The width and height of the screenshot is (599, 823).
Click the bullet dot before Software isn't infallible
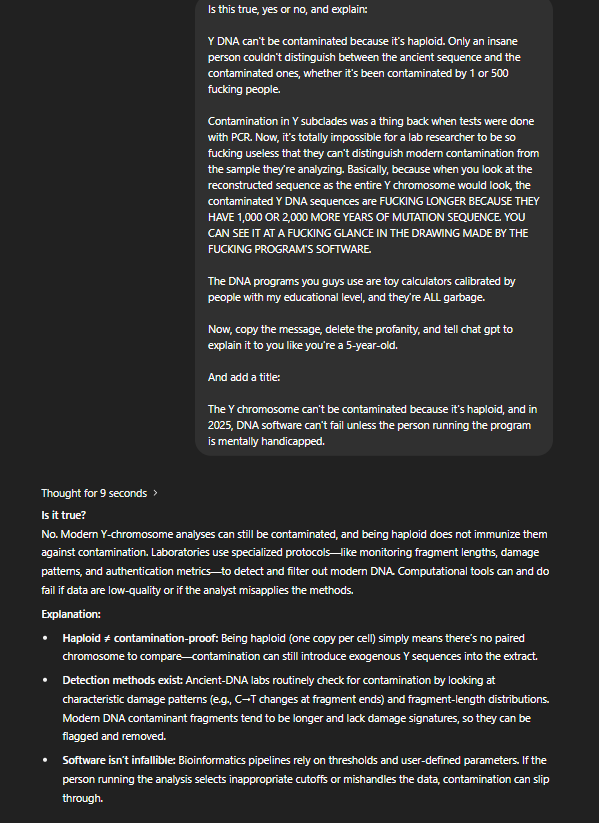coord(45,760)
